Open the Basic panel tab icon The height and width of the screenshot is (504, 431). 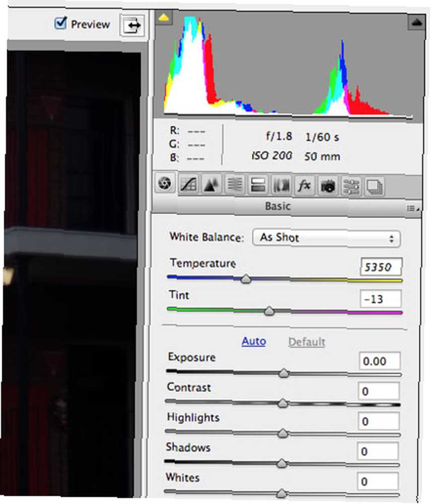(165, 183)
